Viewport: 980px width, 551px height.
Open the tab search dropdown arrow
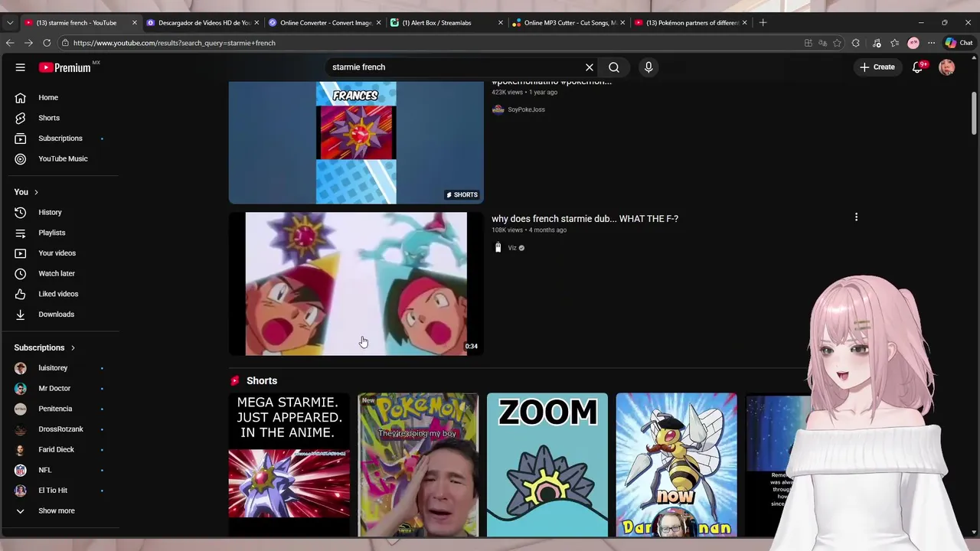(x=10, y=23)
